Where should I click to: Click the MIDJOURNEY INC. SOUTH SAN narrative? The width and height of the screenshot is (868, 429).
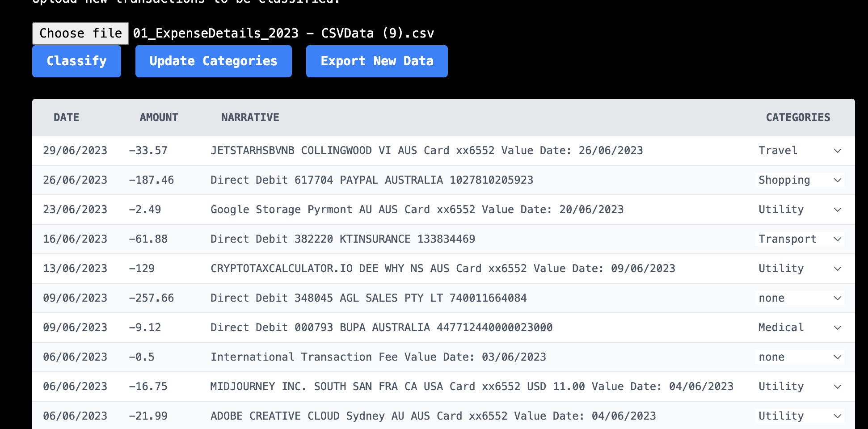(x=472, y=387)
